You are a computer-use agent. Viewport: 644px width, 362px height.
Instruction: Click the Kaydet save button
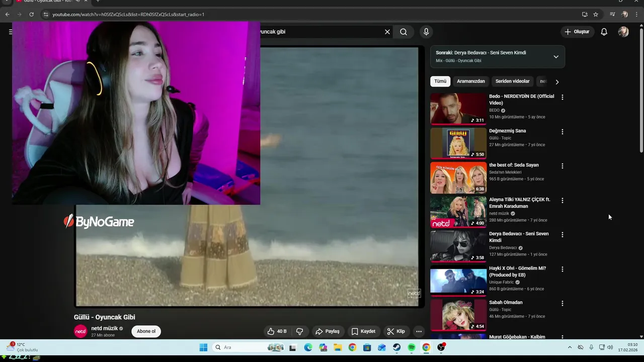[363, 331]
